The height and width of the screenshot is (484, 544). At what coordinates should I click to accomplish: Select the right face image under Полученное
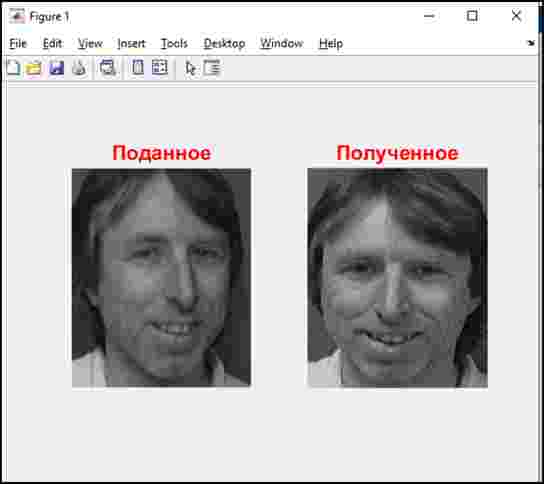pos(398,278)
